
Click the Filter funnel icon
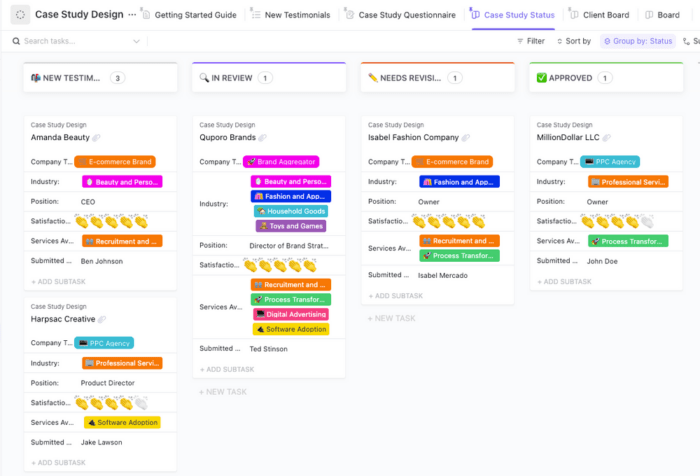click(520, 41)
